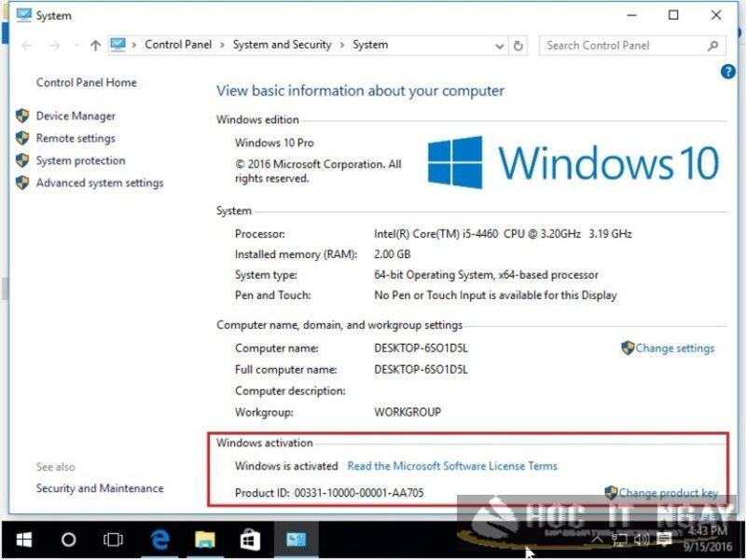Launch Microsoft Edge from taskbar

159,540
